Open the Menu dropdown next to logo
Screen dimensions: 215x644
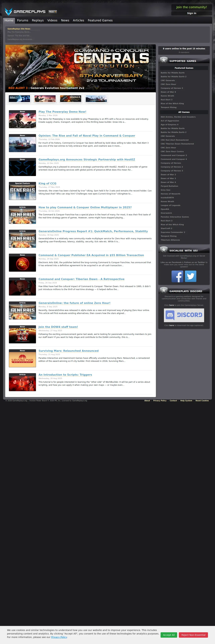53,12
